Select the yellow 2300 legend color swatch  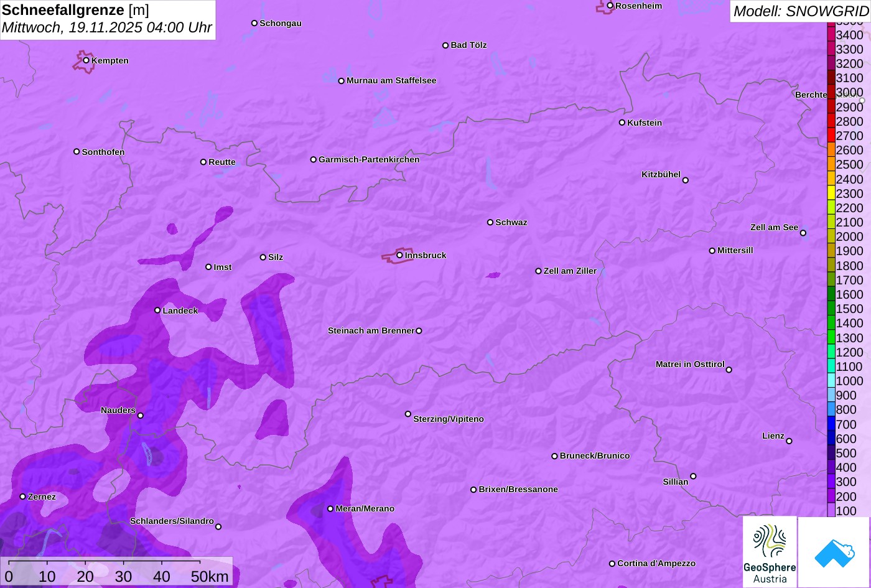[831, 193]
